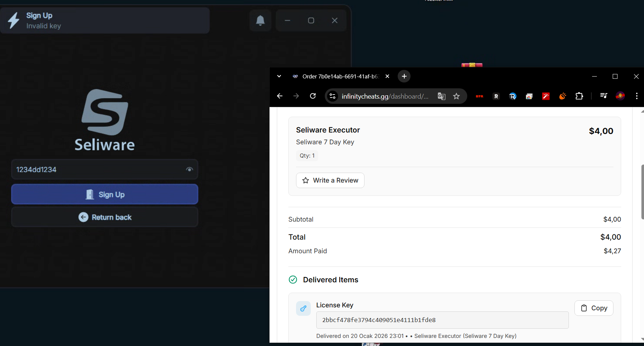Screen dimensions: 644x346
Task: Click the Write a Review button
Action: (x=330, y=180)
